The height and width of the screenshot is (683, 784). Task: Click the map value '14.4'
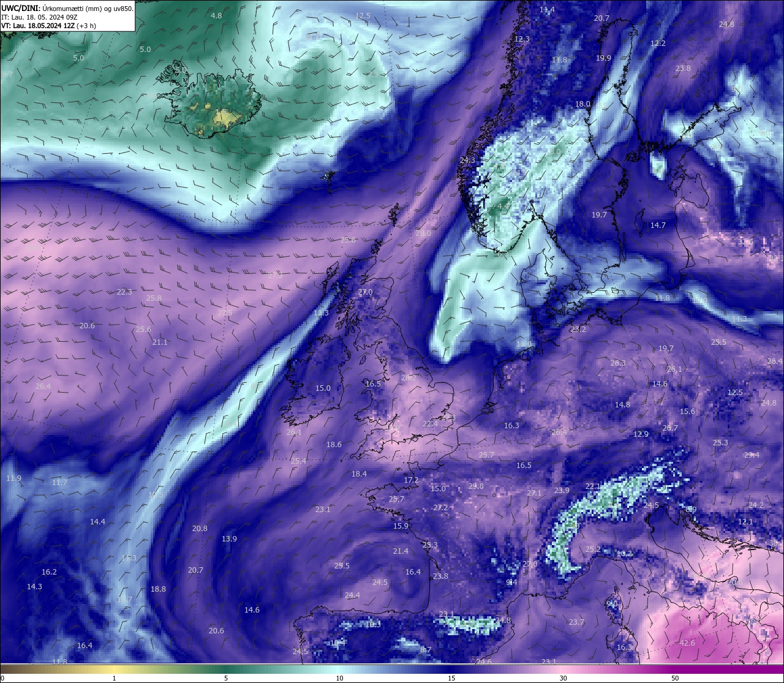(x=97, y=521)
